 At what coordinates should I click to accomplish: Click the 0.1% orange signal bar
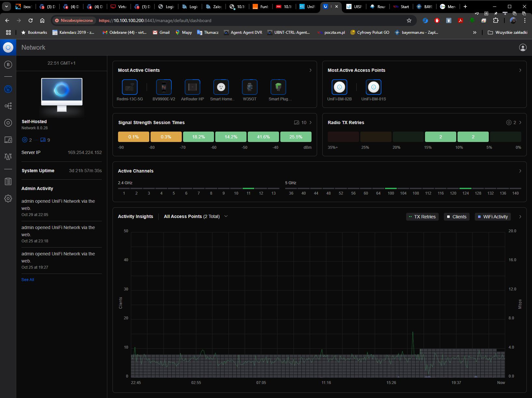[134, 137]
